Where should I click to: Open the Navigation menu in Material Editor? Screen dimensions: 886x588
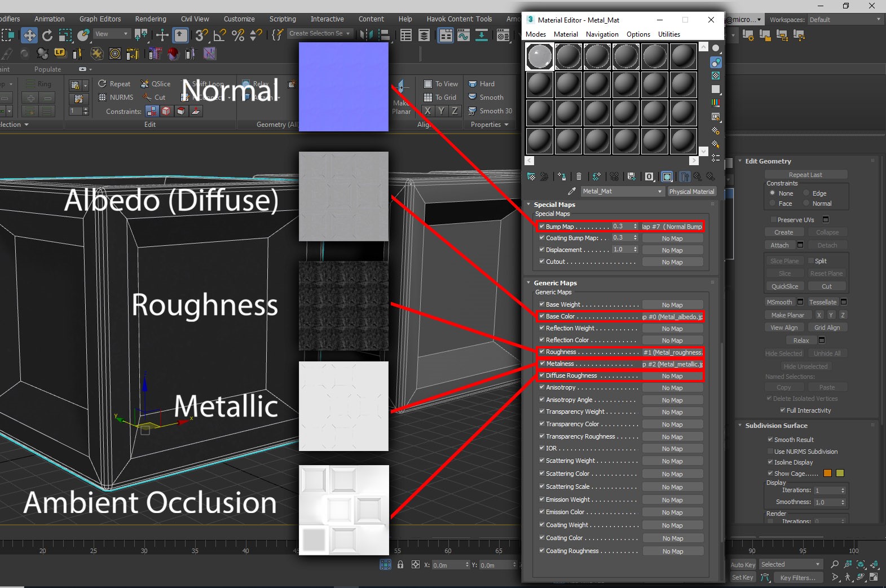click(x=602, y=34)
